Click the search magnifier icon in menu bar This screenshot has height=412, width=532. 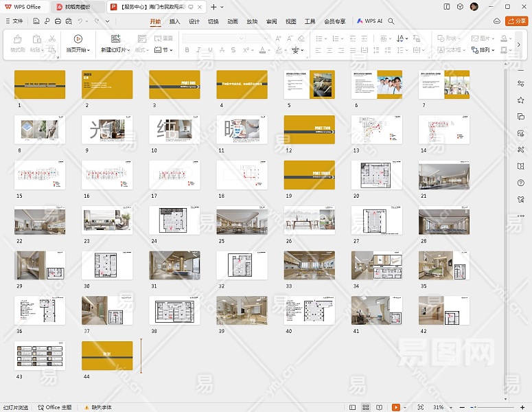(391, 21)
